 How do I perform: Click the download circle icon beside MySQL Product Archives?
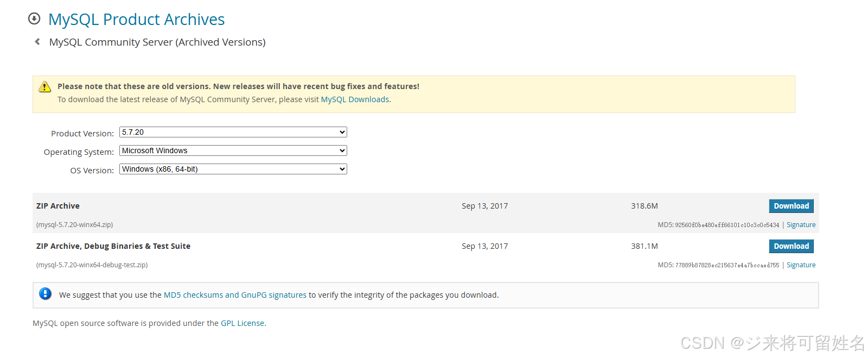pos(34,19)
